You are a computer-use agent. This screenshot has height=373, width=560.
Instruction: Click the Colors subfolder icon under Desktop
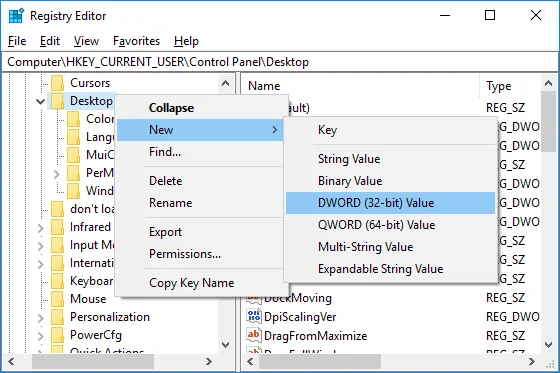(74, 119)
